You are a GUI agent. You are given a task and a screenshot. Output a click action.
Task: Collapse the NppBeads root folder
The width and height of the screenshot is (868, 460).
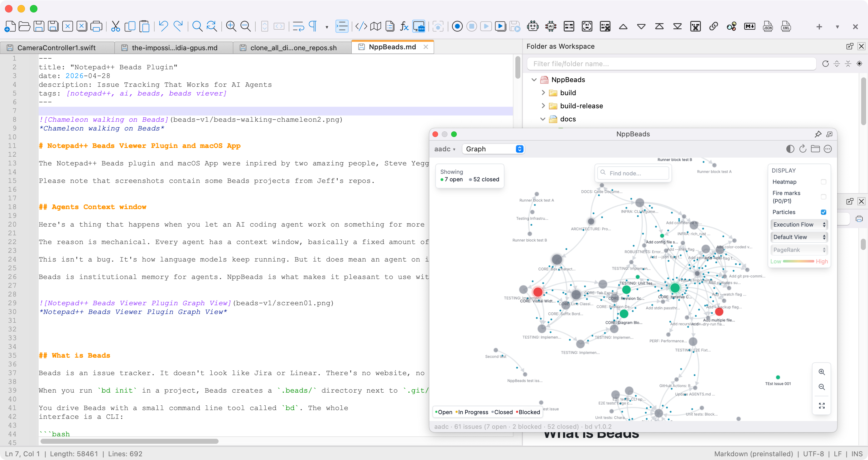(x=534, y=80)
